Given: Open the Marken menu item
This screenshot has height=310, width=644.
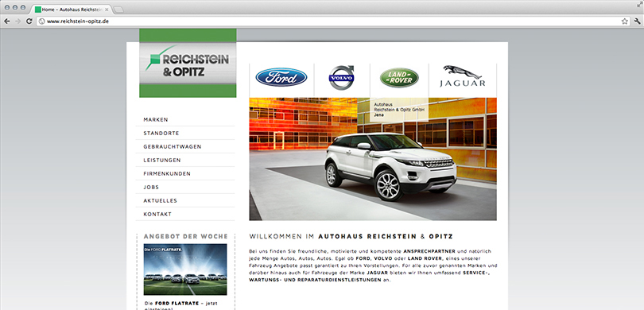Looking at the screenshot, I should (184, 119).
